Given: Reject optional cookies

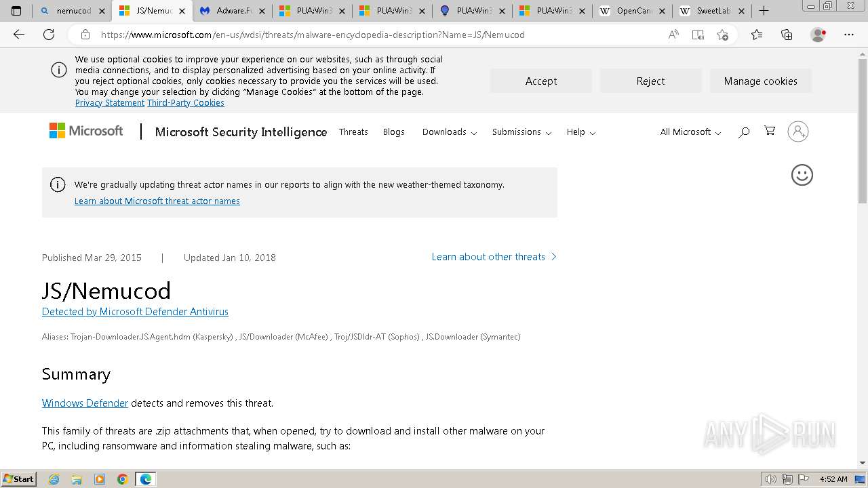Looking at the screenshot, I should [651, 81].
